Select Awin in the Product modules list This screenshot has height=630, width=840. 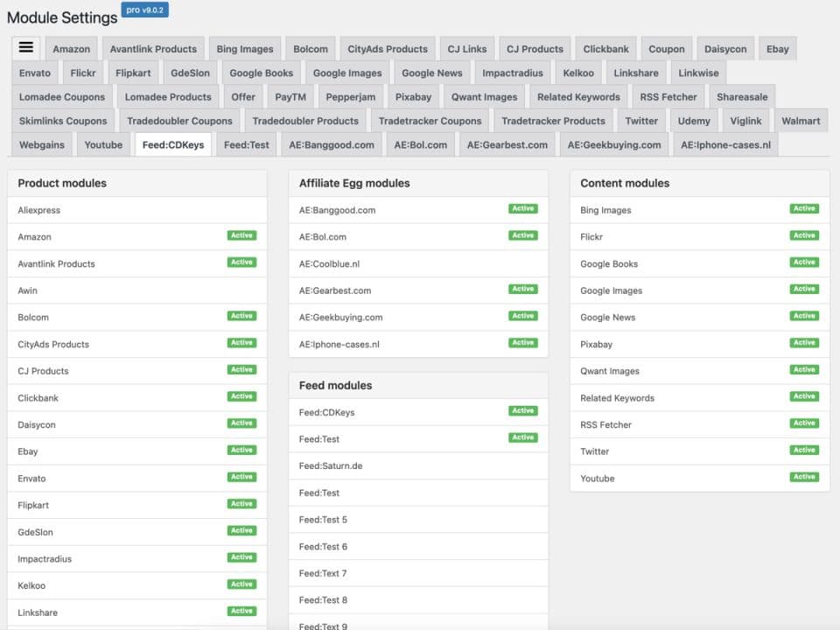click(137, 290)
